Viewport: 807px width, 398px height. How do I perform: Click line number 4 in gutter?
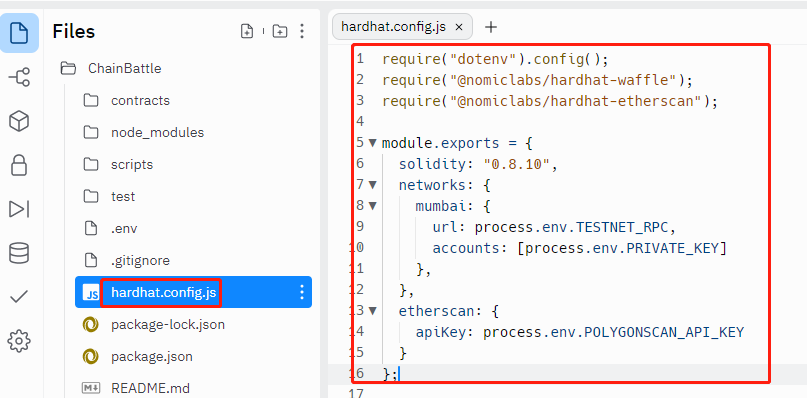[x=360, y=122]
